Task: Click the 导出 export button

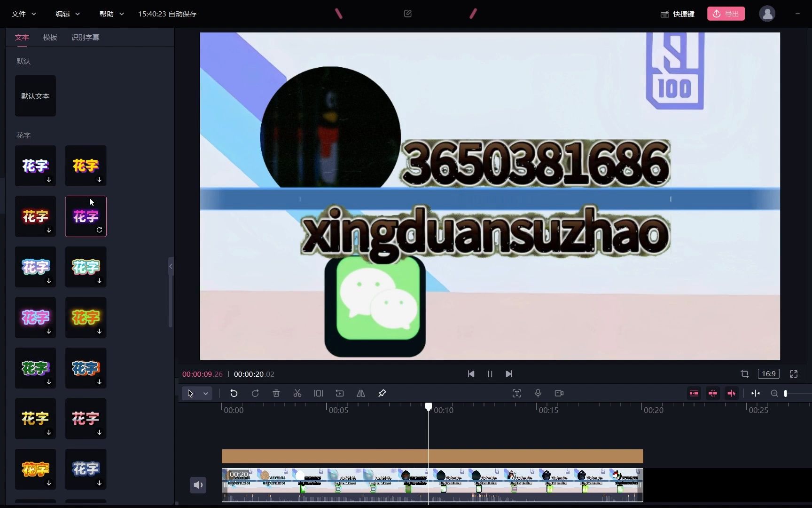Action: 726,14
